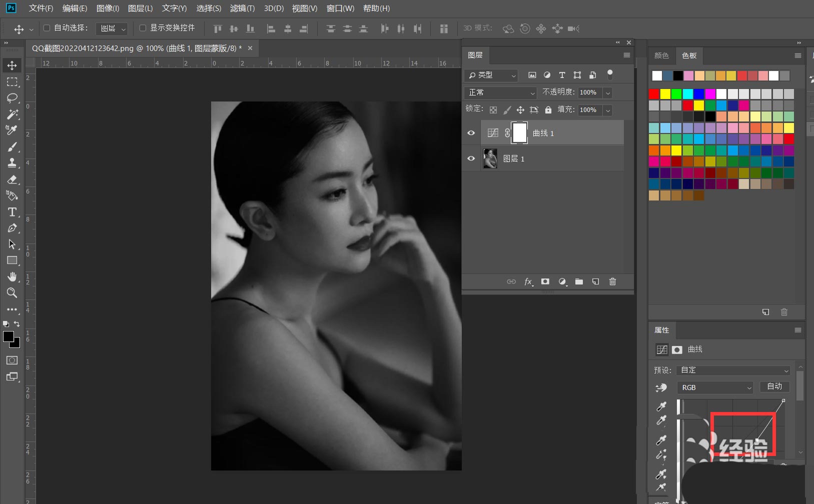Pick the Horizontal Type tool

click(13, 212)
